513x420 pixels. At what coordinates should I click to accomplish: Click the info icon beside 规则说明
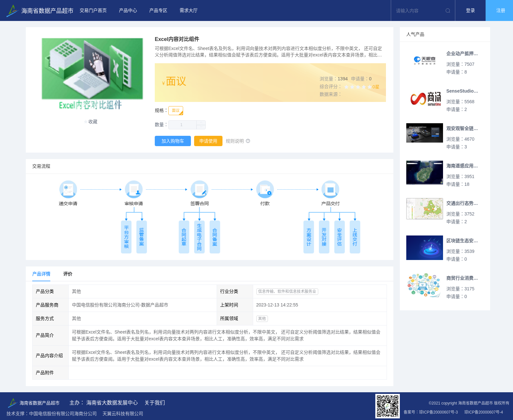click(248, 141)
